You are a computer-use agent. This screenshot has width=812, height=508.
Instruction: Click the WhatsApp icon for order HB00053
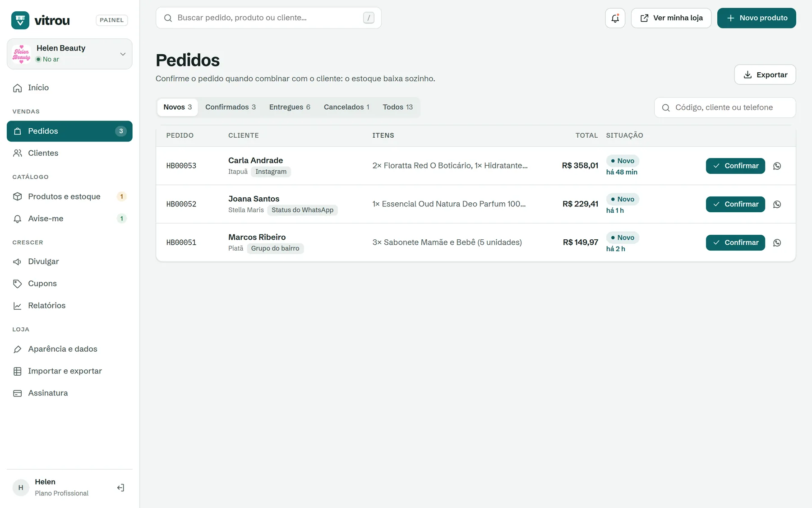click(x=777, y=166)
